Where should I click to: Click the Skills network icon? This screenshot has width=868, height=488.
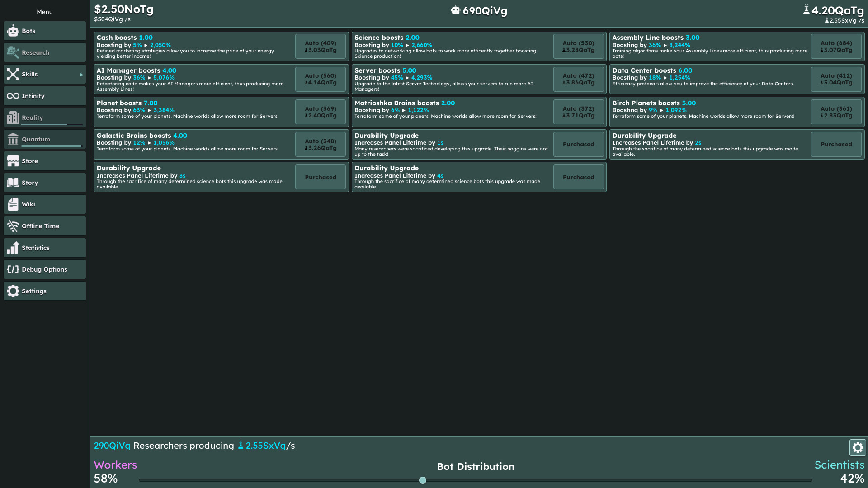(13, 74)
